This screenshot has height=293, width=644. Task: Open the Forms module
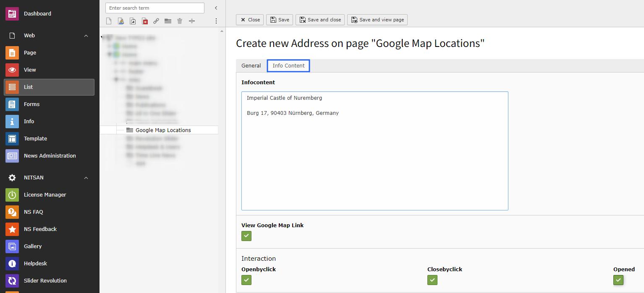(x=49, y=104)
